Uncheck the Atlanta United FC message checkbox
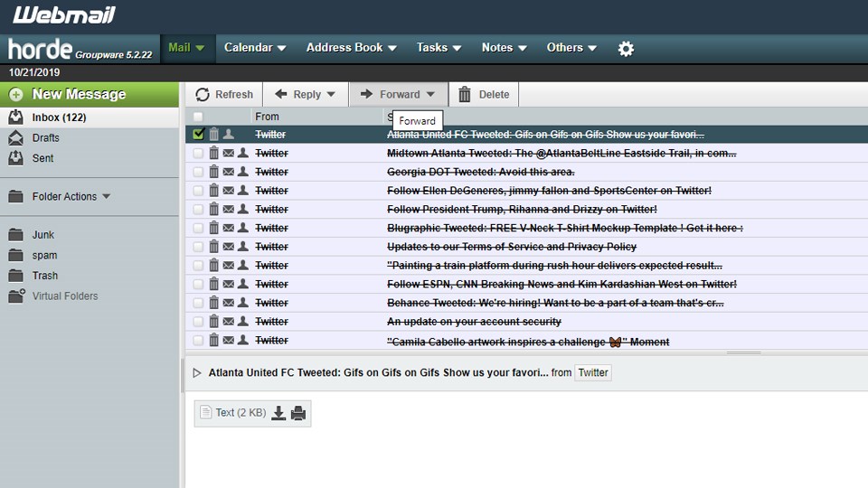Viewport: 868px width, 488px height. point(199,134)
